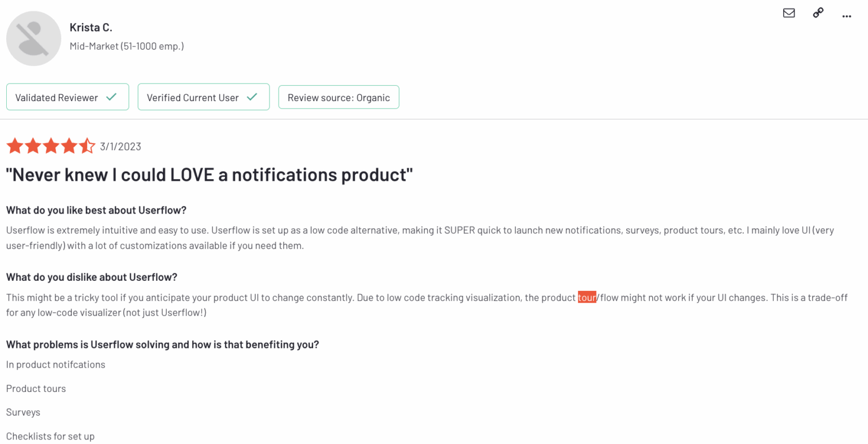Click the half-filled fifth rating star
Viewport: 868px width, 444px height.
click(x=87, y=146)
